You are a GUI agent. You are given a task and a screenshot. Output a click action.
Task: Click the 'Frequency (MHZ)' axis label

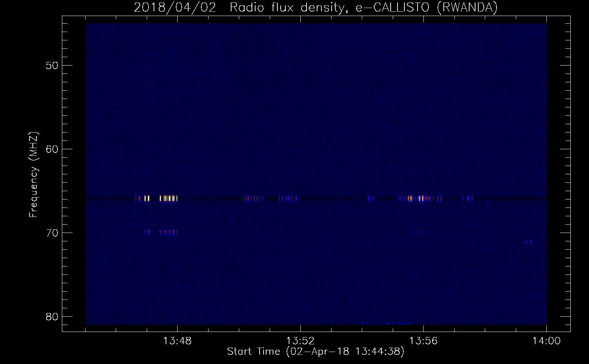(33, 175)
